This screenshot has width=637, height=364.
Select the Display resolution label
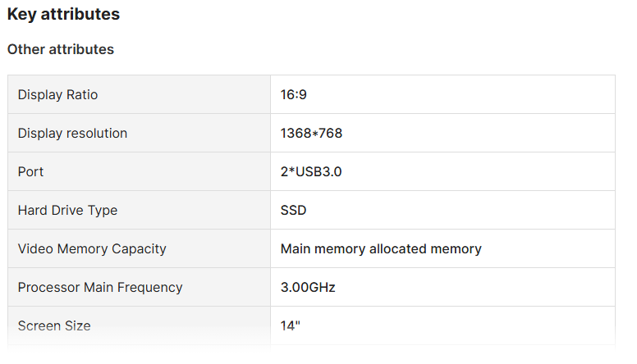coord(72,133)
